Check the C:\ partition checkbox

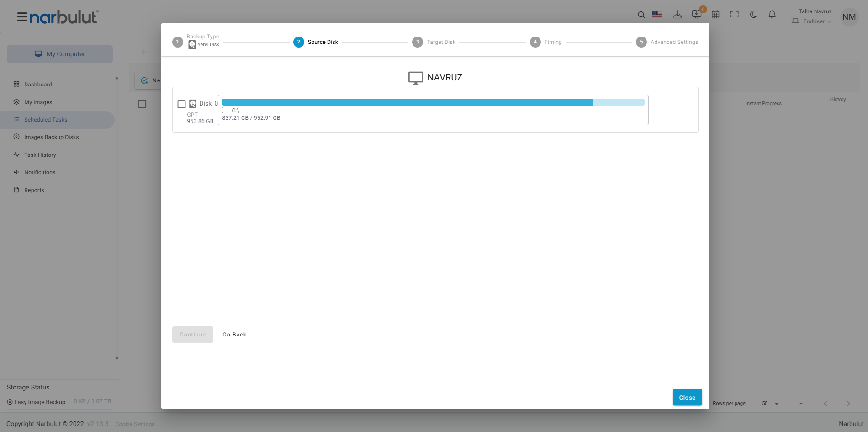click(225, 110)
